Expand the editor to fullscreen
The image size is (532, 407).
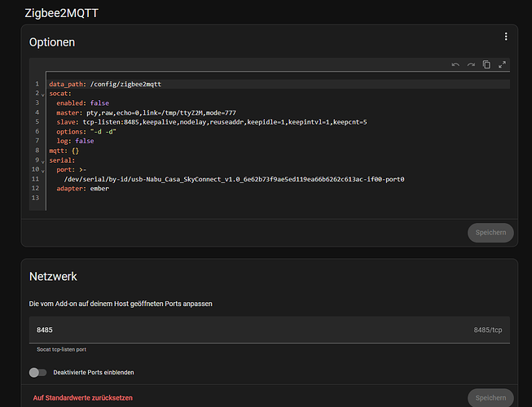point(502,65)
